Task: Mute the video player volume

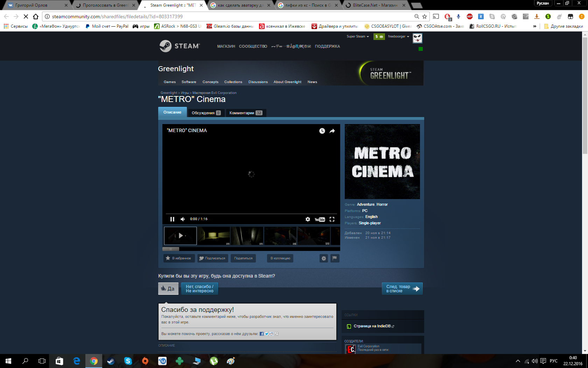Action: click(x=183, y=219)
